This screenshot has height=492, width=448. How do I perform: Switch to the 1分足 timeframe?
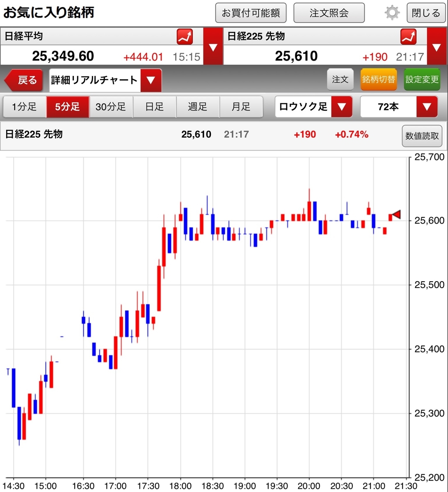click(x=25, y=107)
